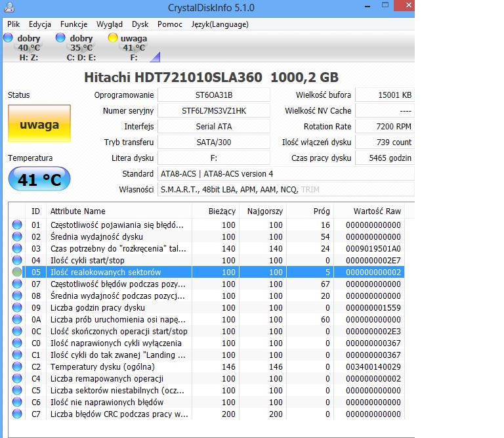This screenshot has width=504, height=438.
Task: Click status orb of attribute 05 reallocated sectors
Action: [x=17, y=272]
